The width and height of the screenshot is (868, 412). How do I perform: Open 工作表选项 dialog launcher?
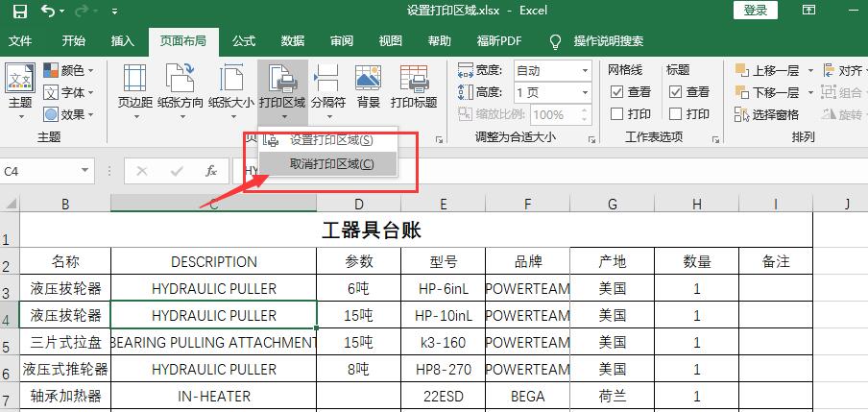tap(715, 139)
